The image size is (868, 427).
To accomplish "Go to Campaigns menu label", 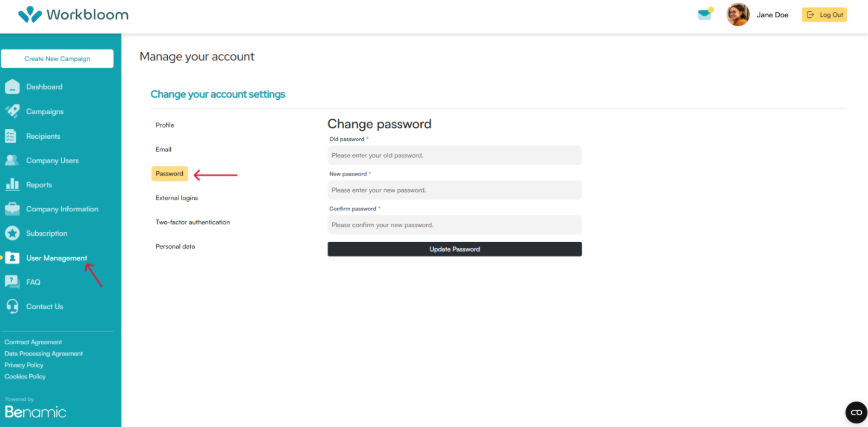I will [x=45, y=111].
